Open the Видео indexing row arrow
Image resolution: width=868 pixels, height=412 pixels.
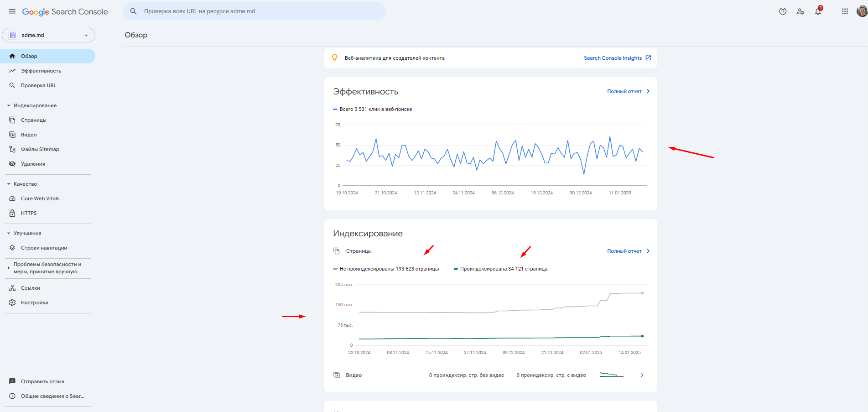click(x=641, y=375)
